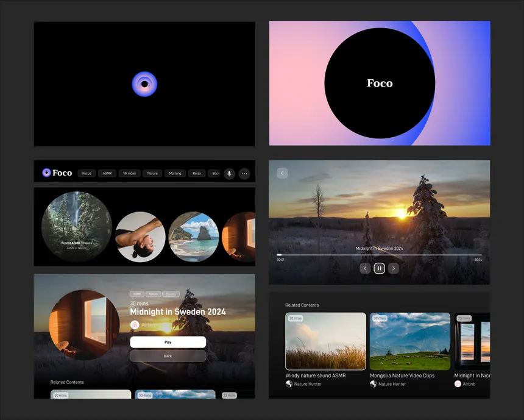524x420 pixels.
Task: Skip to the next video with right arrow
Action: click(x=394, y=268)
